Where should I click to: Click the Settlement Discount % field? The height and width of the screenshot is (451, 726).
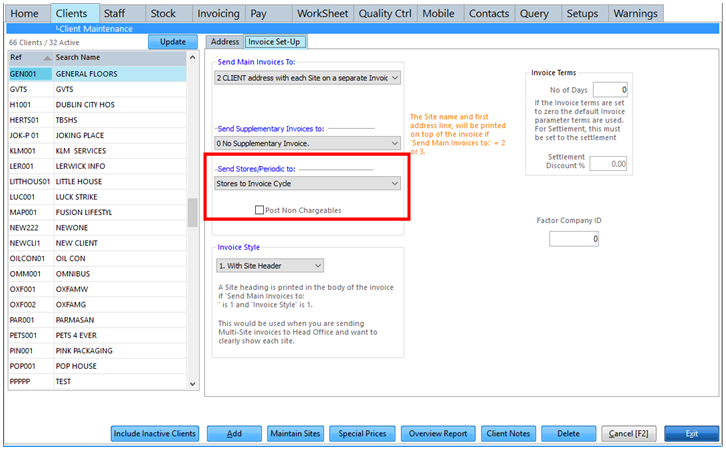[x=609, y=164]
